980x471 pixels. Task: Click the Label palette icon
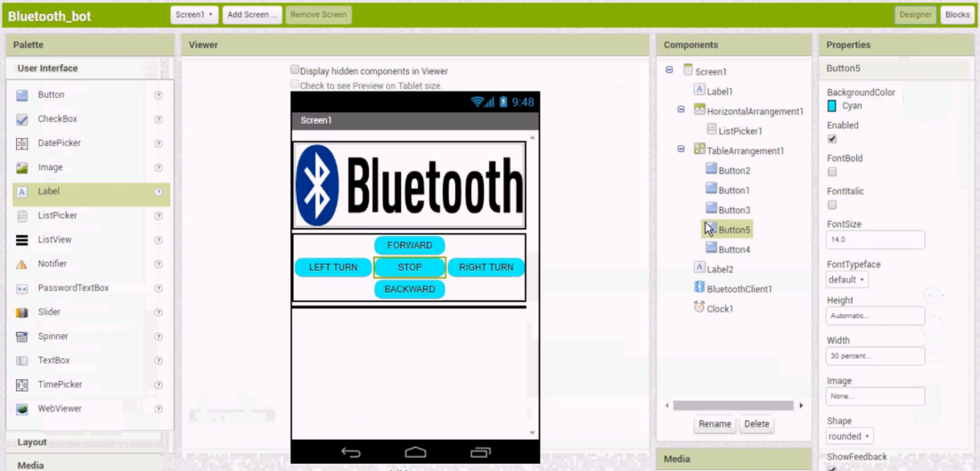[22, 191]
